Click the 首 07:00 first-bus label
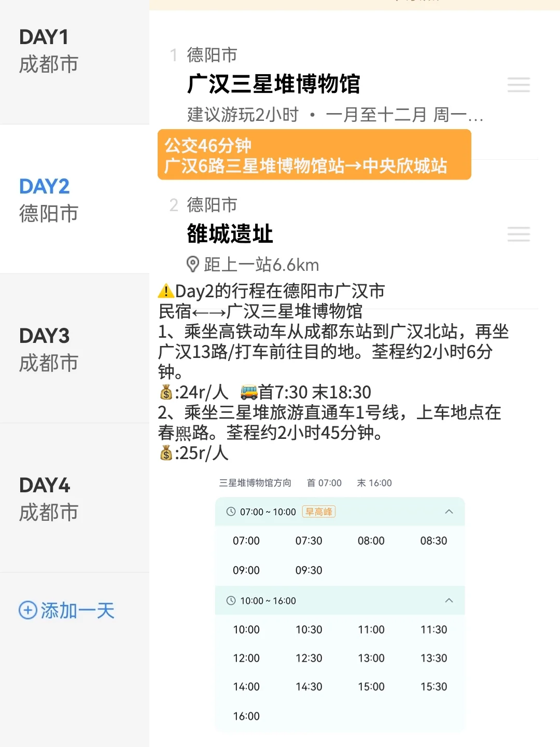Image resolution: width=560 pixels, height=747 pixels. 324,483
